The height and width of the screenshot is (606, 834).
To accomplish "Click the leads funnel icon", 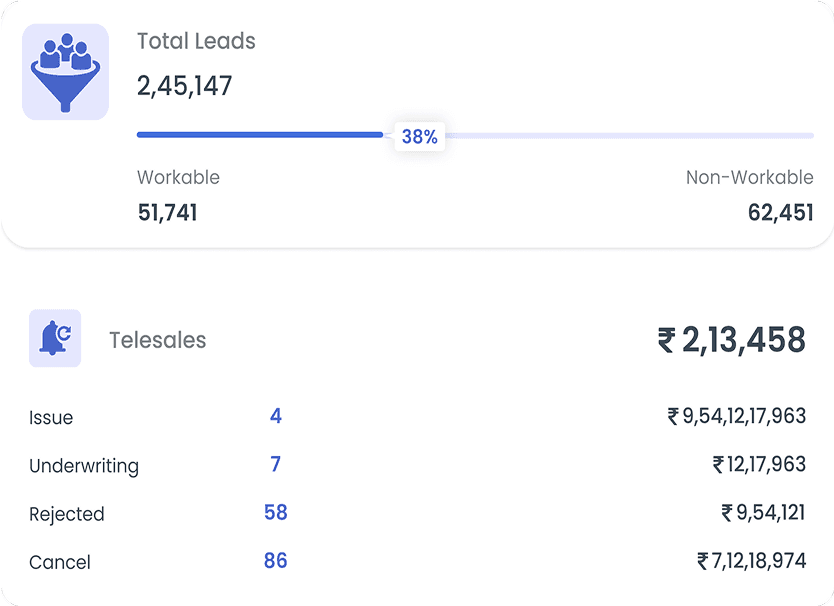I will click(x=65, y=72).
